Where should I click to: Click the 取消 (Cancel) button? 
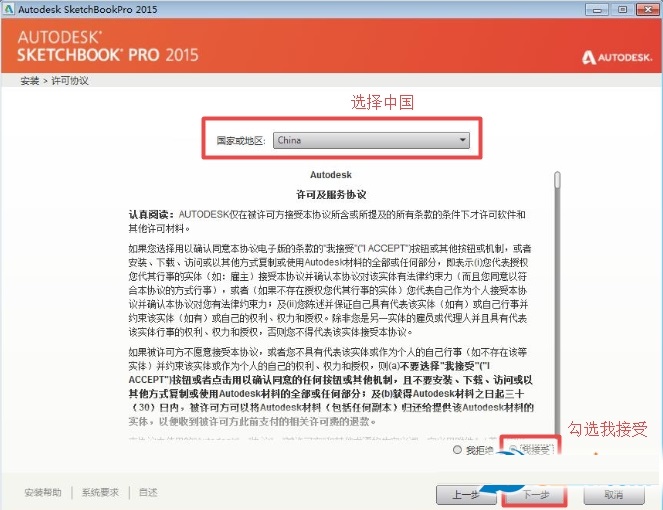coord(614,494)
